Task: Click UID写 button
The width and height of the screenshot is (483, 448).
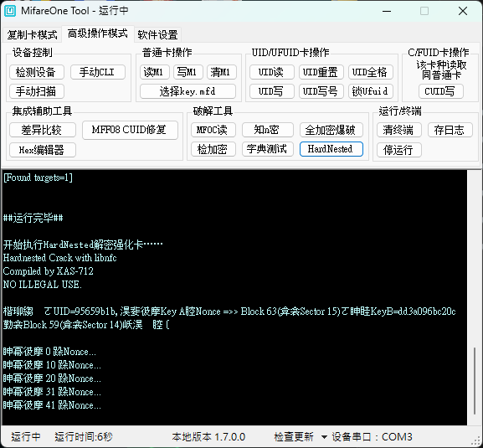Action: coord(272,91)
